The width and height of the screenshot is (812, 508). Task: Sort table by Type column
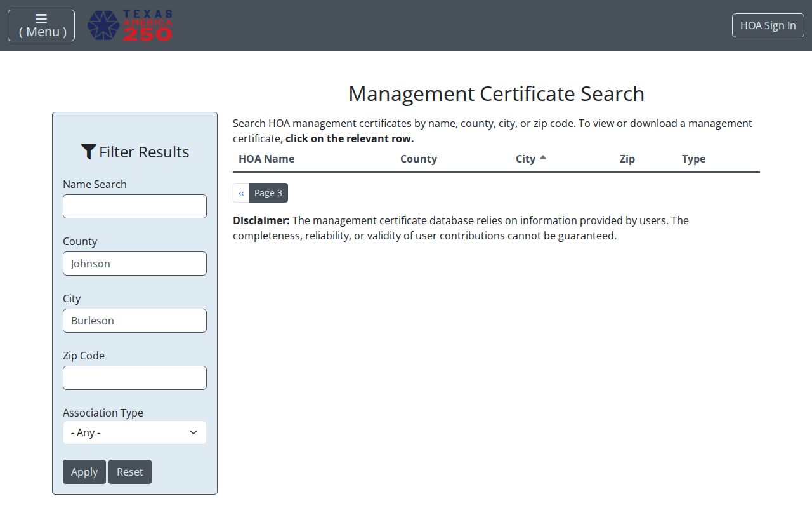(x=694, y=159)
